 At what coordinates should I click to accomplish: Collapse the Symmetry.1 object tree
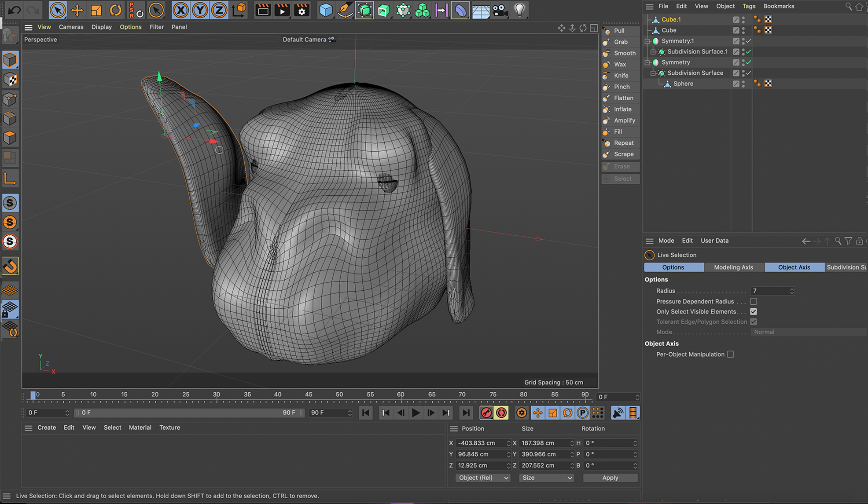tap(647, 41)
